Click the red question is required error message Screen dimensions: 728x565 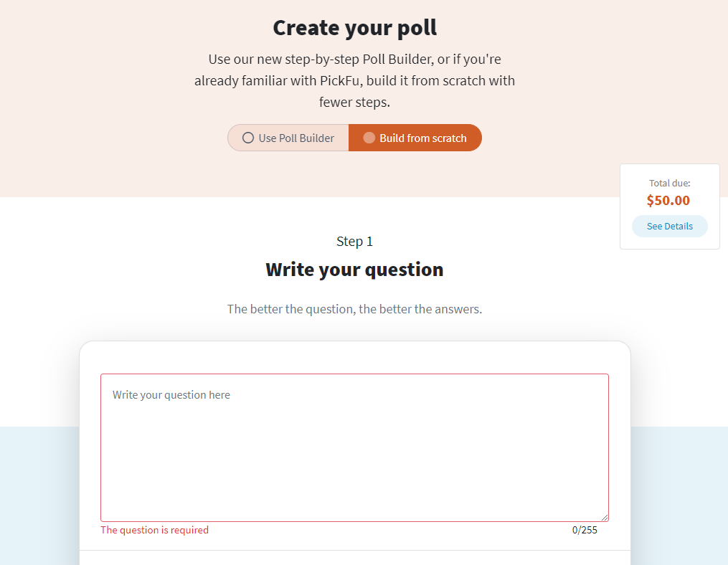click(154, 530)
